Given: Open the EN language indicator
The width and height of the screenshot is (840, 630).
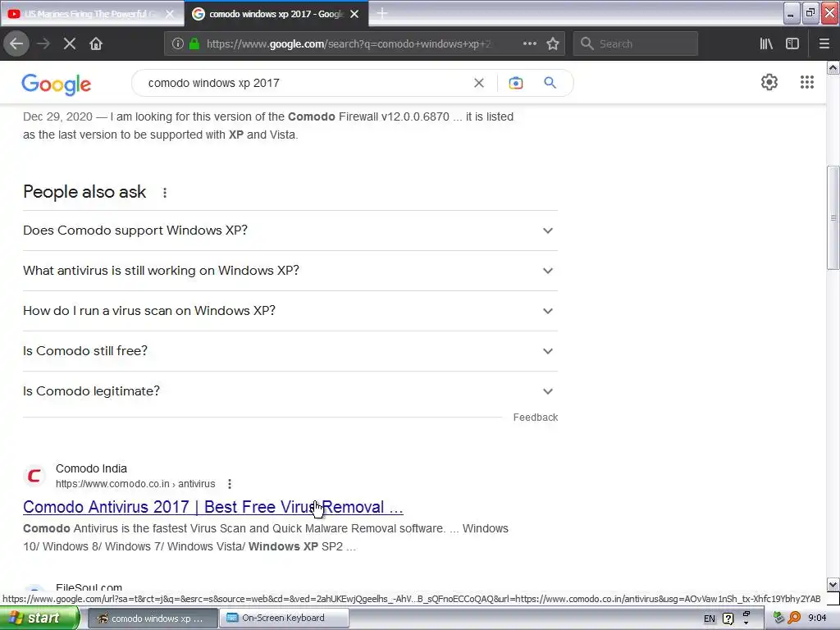Looking at the screenshot, I should click(710, 619).
